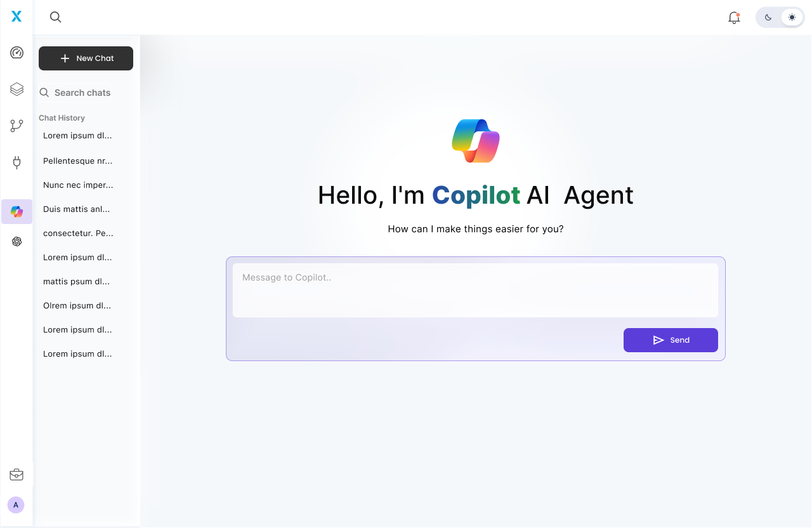812x528 pixels.
Task: Switch to light mode with the sun toggle
Action: tap(792, 17)
